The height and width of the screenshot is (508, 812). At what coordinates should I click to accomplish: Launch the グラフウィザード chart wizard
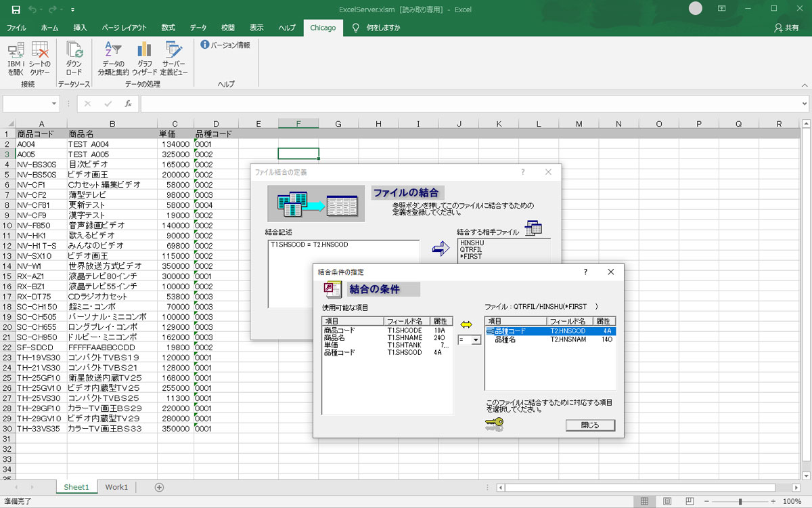click(x=144, y=58)
